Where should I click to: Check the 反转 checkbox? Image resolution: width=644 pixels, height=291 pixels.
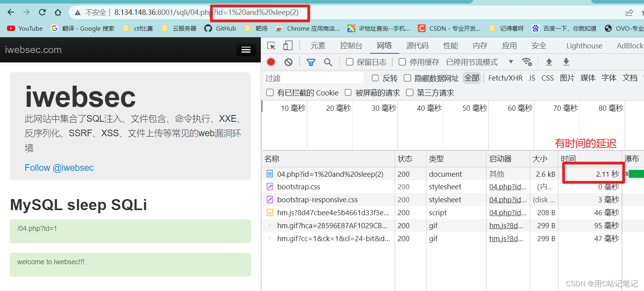click(375, 78)
